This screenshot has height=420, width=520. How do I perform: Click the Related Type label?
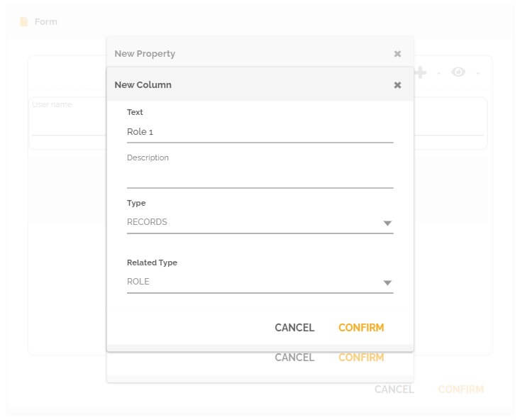point(152,262)
